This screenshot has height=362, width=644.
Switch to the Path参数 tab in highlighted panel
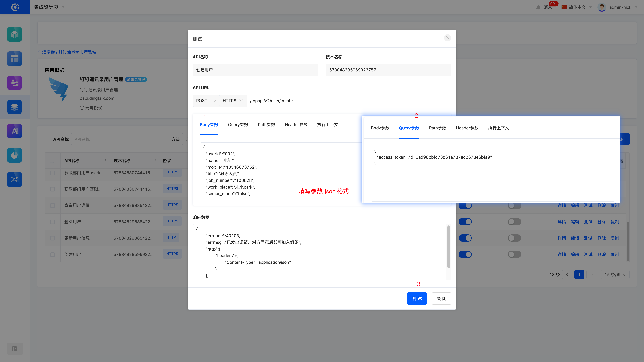click(437, 128)
